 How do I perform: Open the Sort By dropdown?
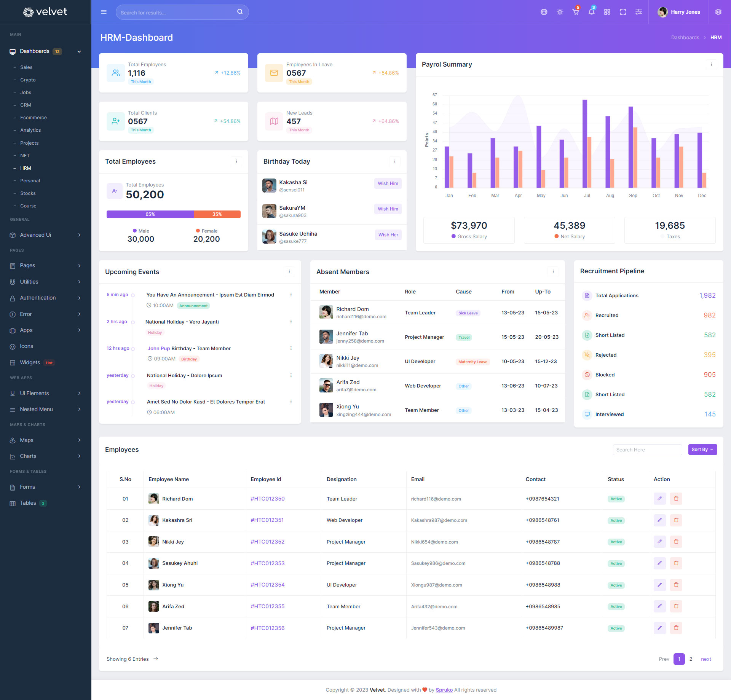pos(702,450)
